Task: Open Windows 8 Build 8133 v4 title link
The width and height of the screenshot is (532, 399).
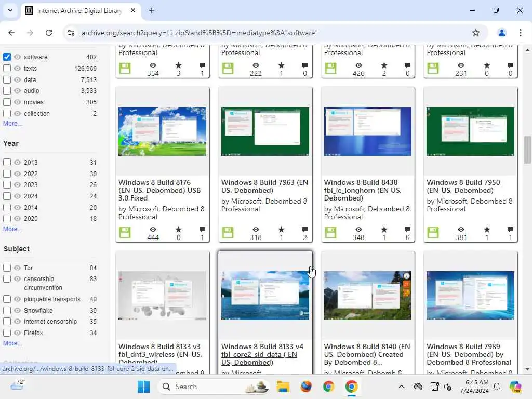Action: tap(262, 354)
